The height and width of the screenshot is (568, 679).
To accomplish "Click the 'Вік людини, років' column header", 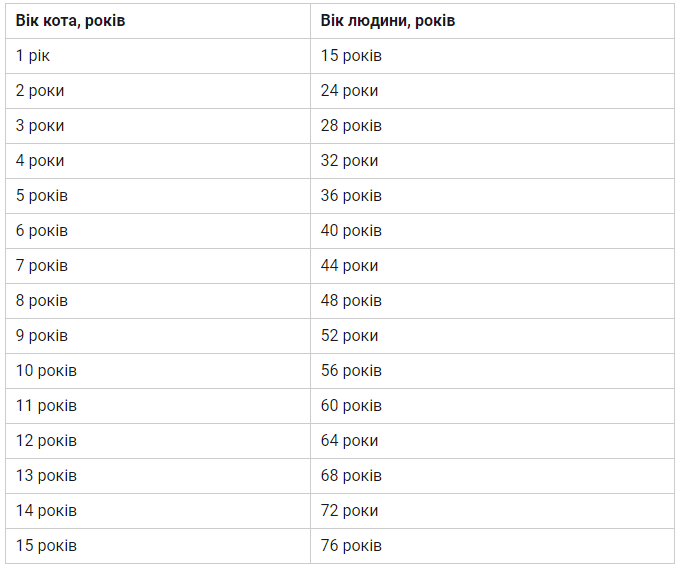I will click(x=388, y=21).
